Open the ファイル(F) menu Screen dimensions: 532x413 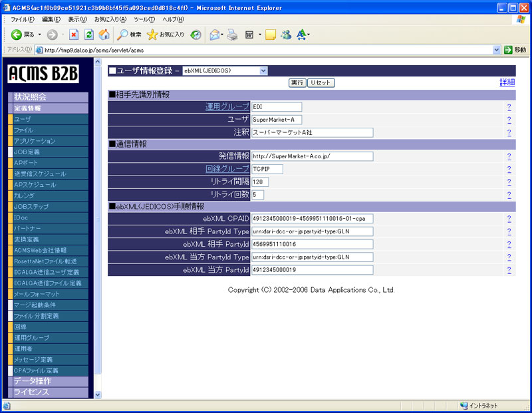coord(23,19)
